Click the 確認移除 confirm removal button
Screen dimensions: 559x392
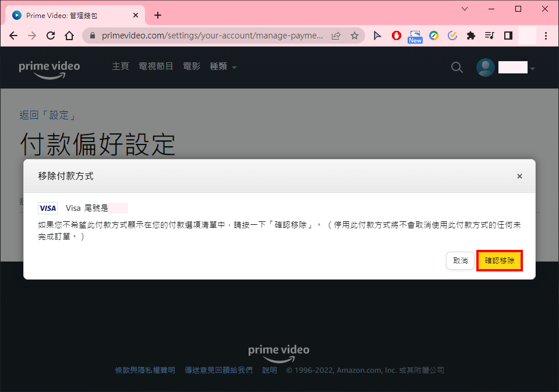(499, 261)
